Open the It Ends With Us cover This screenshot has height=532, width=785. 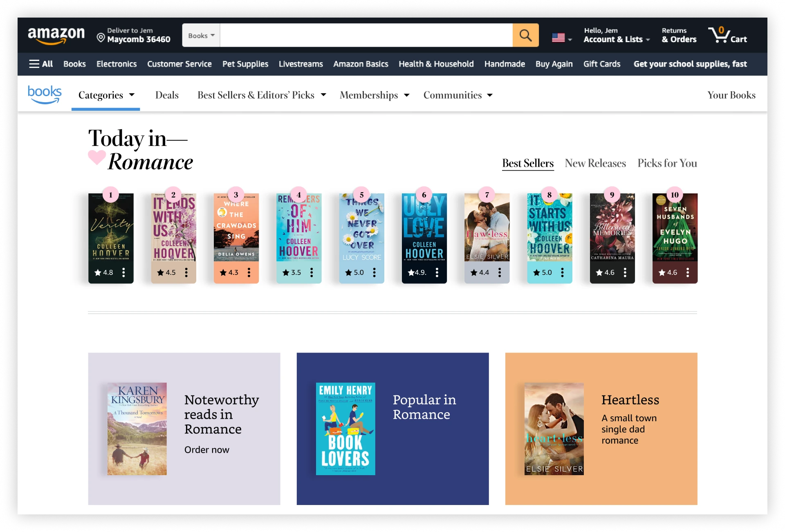pos(174,227)
